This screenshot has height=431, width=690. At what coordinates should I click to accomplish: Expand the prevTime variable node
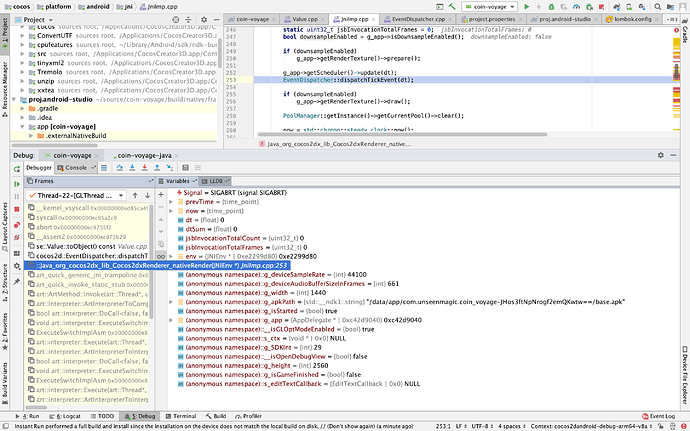coord(170,201)
